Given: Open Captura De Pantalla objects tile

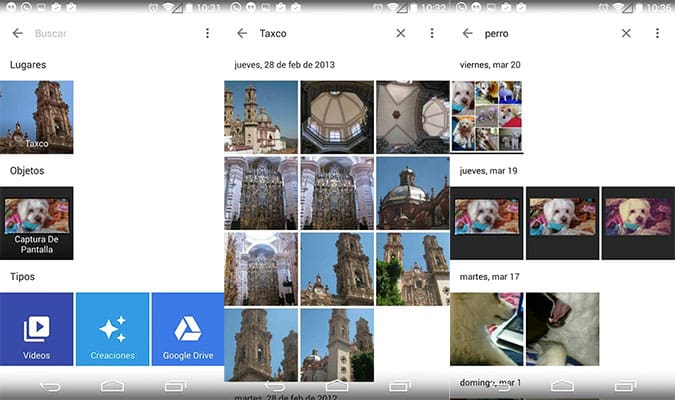Looking at the screenshot, I should [37, 223].
